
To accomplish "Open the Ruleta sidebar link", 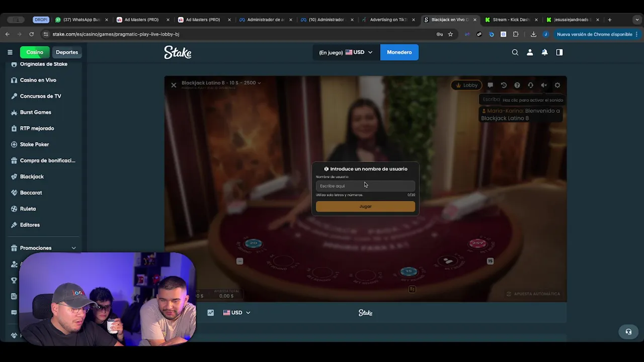I will [28, 209].
